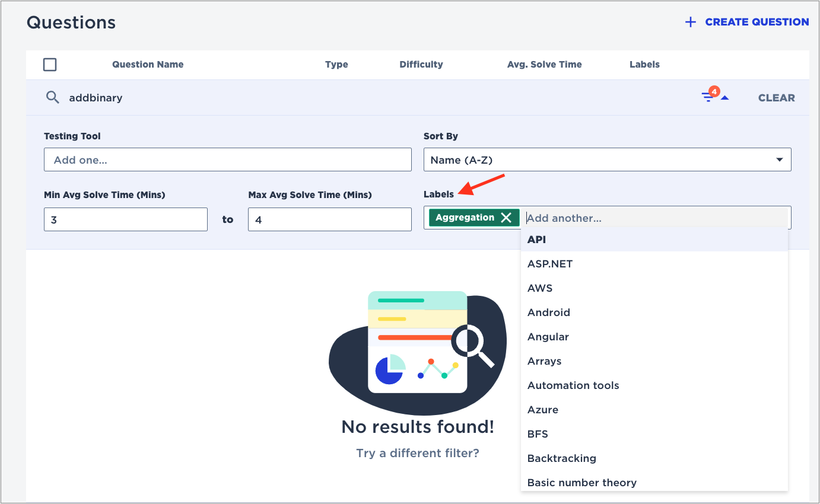Select 'BFS' from the labels list
820x504 pixels.
tap(537, 433)
